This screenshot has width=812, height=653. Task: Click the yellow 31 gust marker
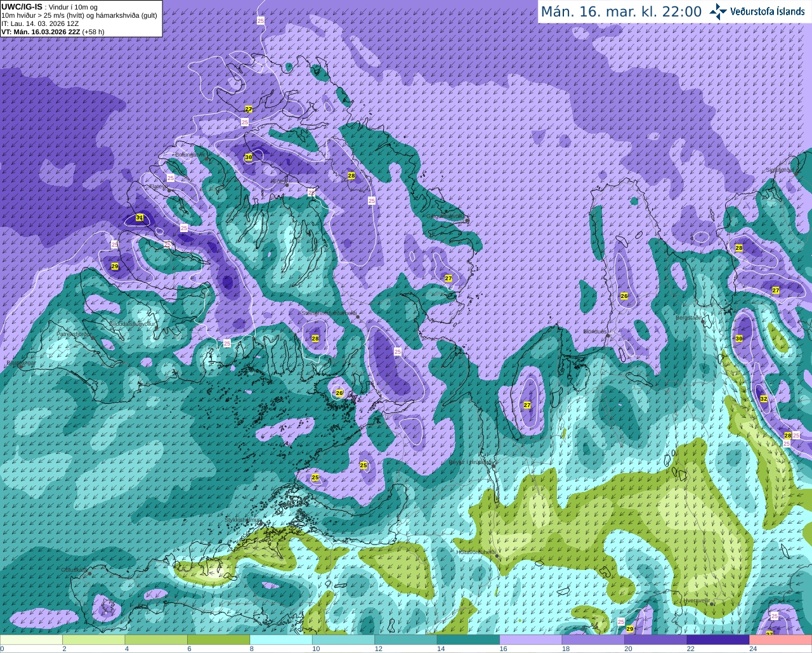tap(140, 218)
